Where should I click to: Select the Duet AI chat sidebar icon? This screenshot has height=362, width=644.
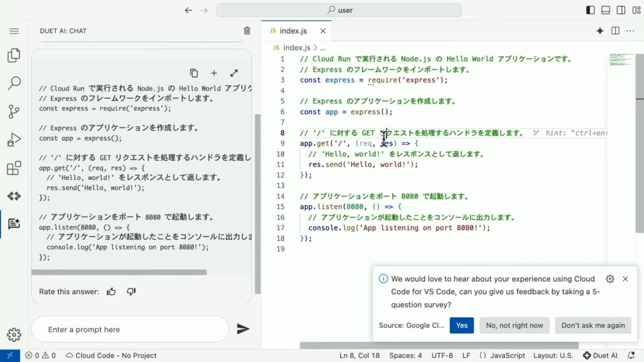(x=14, y=224)
